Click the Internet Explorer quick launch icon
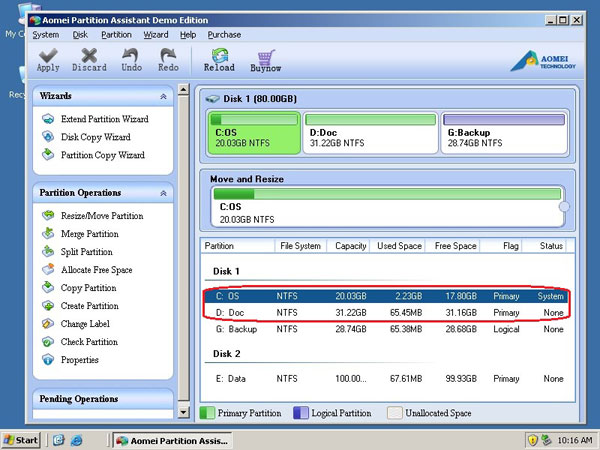 [x=77, y=440]
